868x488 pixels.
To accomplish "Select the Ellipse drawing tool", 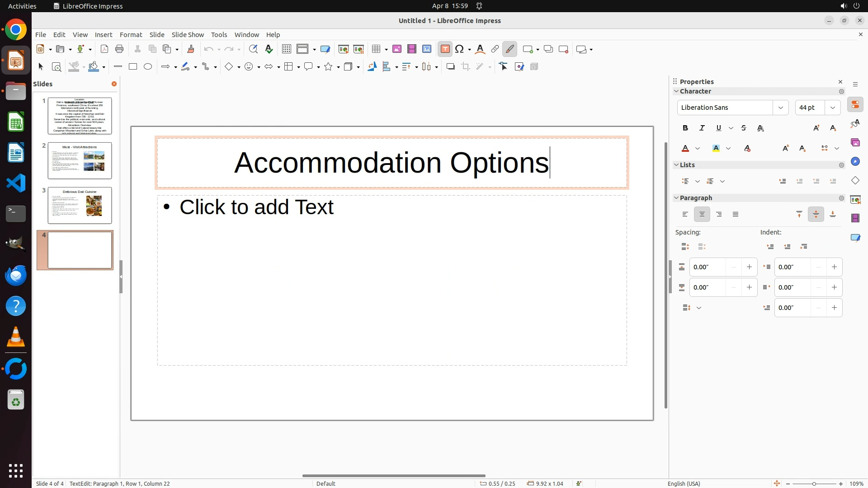I will (148, 67).
